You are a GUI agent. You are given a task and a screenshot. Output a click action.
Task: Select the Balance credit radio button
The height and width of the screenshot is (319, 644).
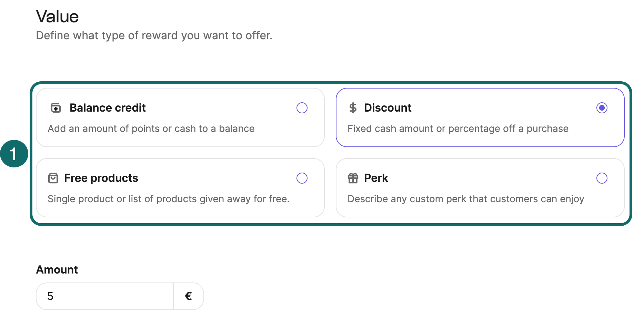click(302, 108)
